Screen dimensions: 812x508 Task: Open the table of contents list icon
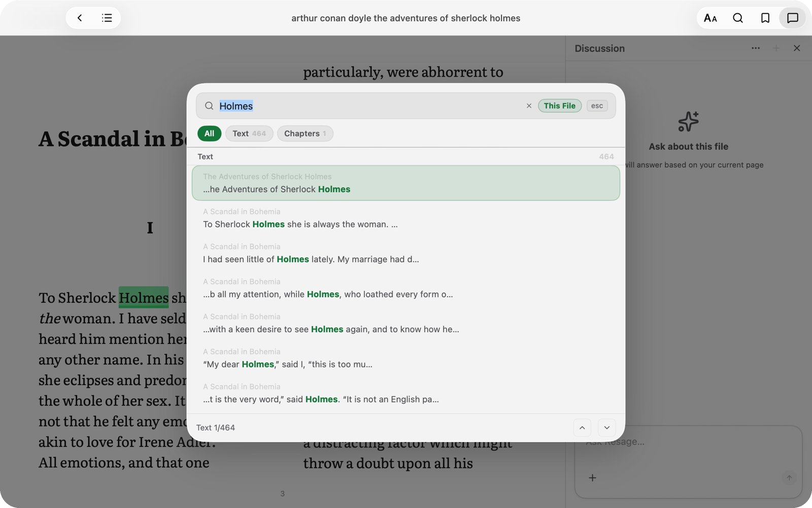point(107,18)
